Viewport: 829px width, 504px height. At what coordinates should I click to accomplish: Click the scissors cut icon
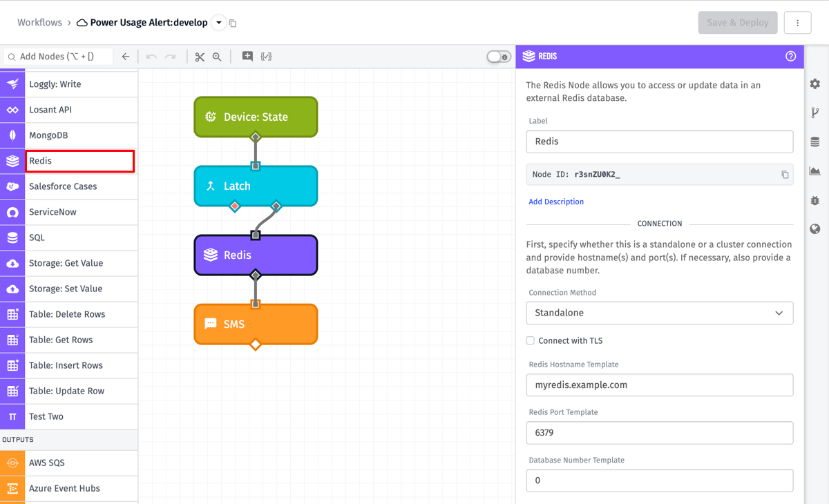click(200, 57)
